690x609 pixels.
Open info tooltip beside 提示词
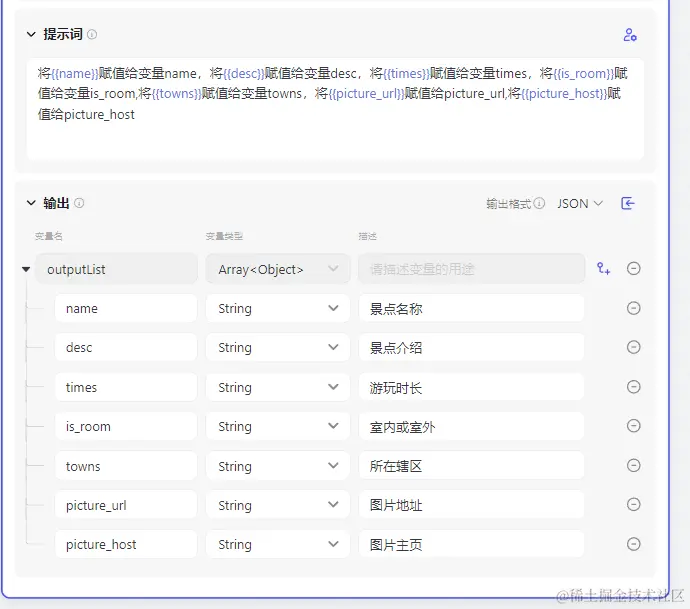[92, 34]
